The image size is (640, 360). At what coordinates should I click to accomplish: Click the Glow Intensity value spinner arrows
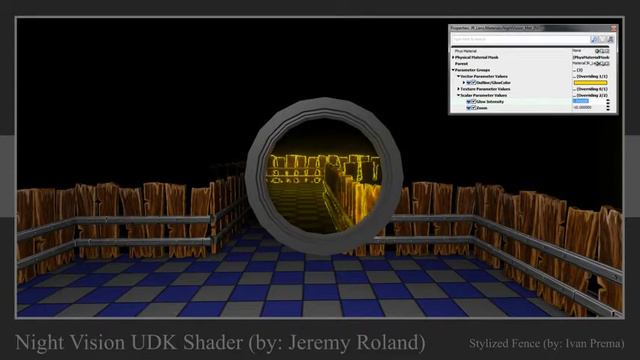click(608, 101)
